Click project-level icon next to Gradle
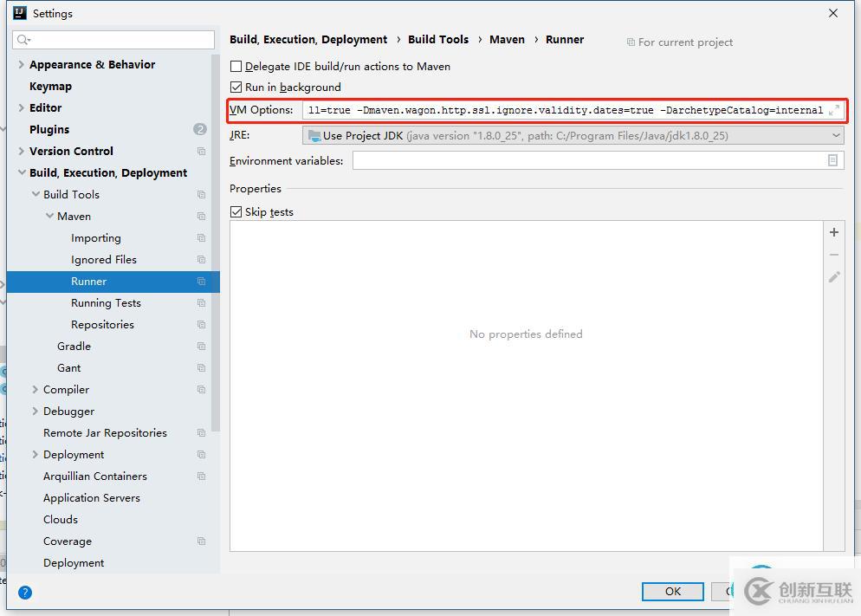The image size is (861, 616). coord(202,347)
